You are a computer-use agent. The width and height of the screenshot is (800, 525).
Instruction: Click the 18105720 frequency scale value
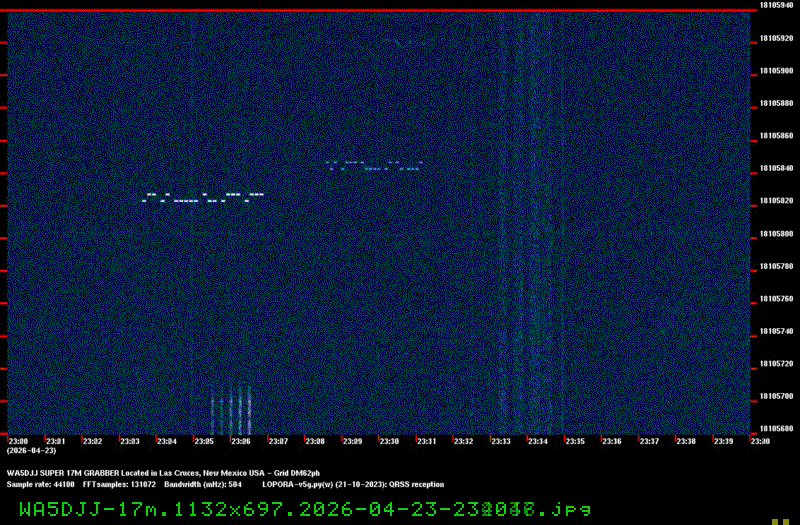[777, 364]
